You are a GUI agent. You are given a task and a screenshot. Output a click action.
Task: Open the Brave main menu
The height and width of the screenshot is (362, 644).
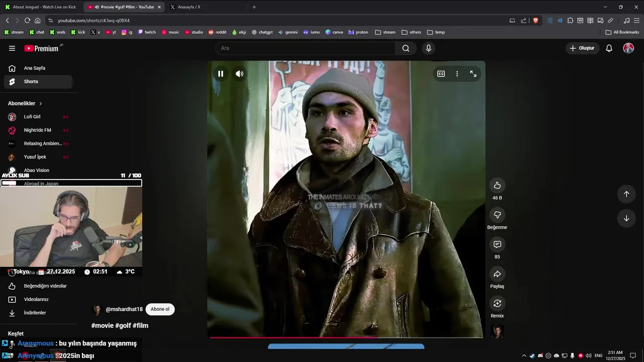point(637,21)
